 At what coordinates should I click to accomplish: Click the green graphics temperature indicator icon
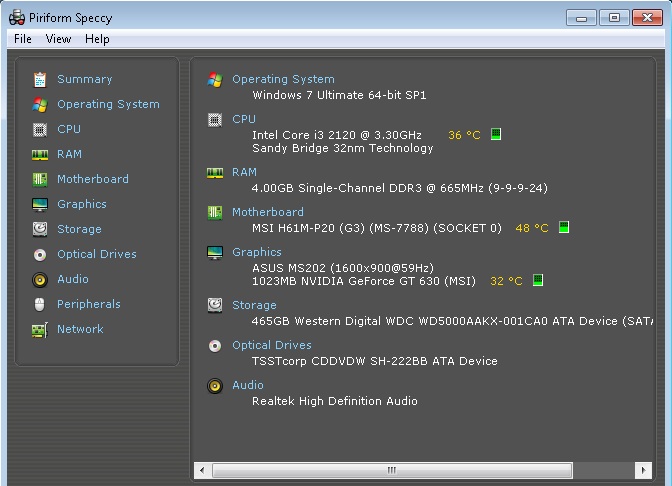(x=538, y=280)
